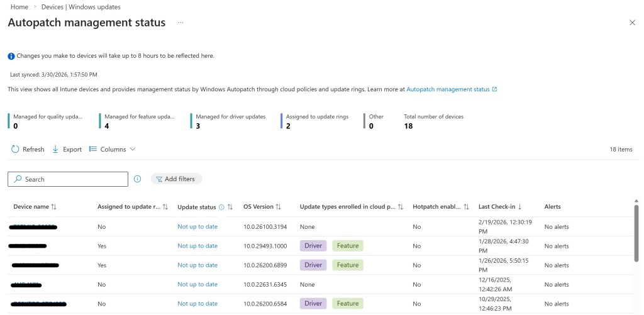Click the Refresh icon in the toolbar

15,150
